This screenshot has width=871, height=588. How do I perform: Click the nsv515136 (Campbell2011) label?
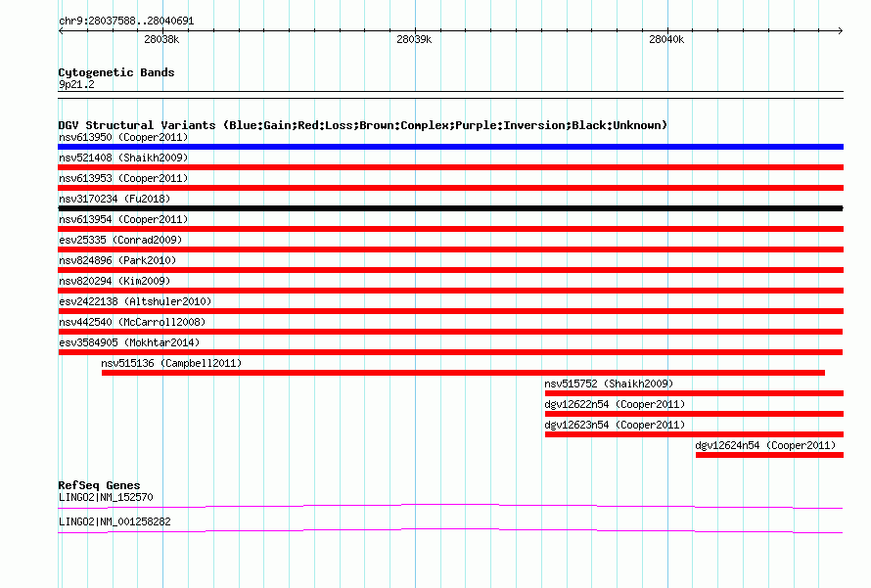[171, 363]
